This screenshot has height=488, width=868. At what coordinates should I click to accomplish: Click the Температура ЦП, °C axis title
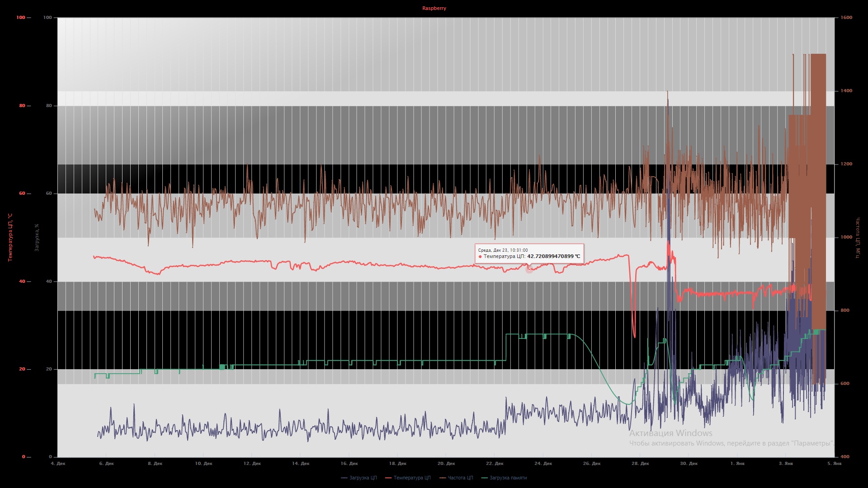[10, 237]
